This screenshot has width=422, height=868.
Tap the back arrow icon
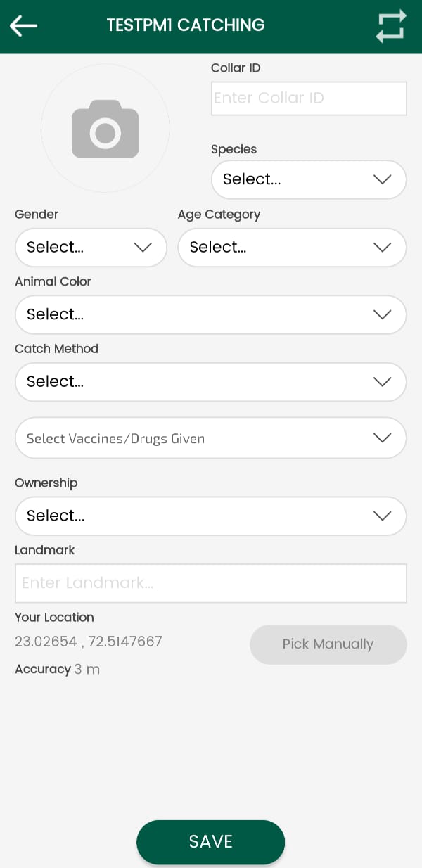click(23, 26)
